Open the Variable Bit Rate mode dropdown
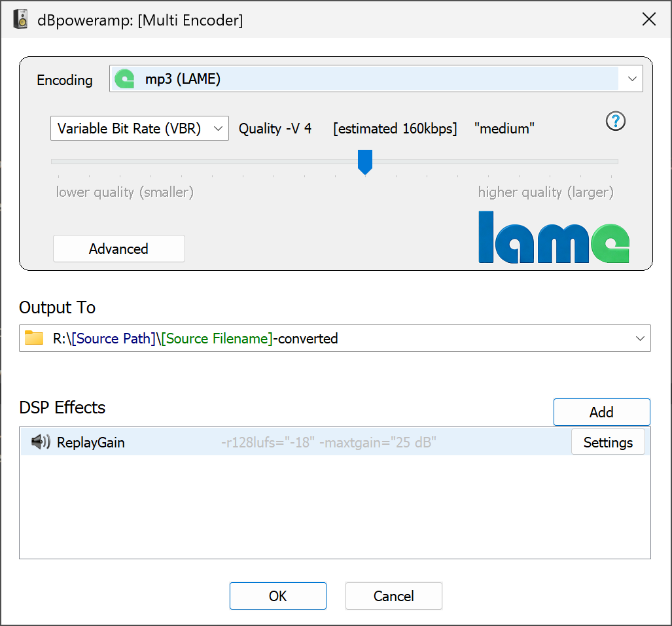Image resolution: width=672 pixels, height=626 pixels. 139,128
